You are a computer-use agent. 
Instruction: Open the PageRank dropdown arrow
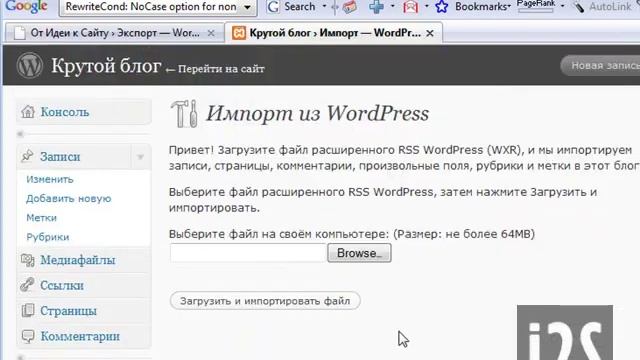[x=562, y=6]
